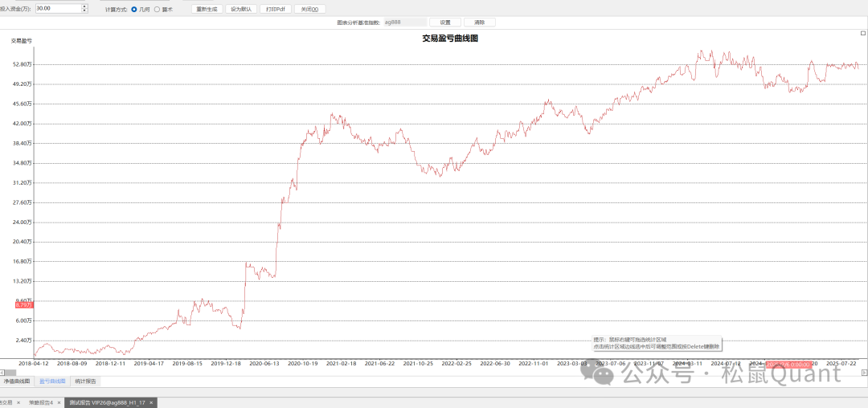Screen dimensions: 868x408
Task: Select the 几何 calculation method radio button
Action: (133, 9)
